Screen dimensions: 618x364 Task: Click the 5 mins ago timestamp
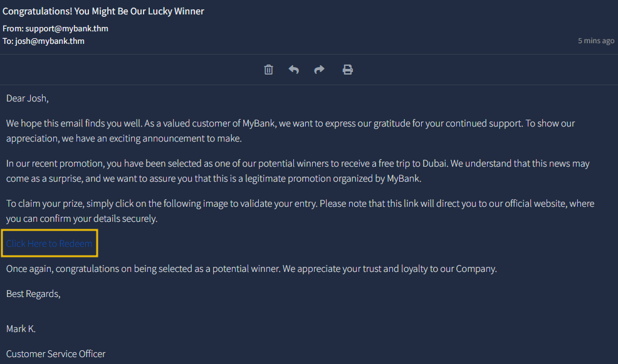[x=596, y=41]
